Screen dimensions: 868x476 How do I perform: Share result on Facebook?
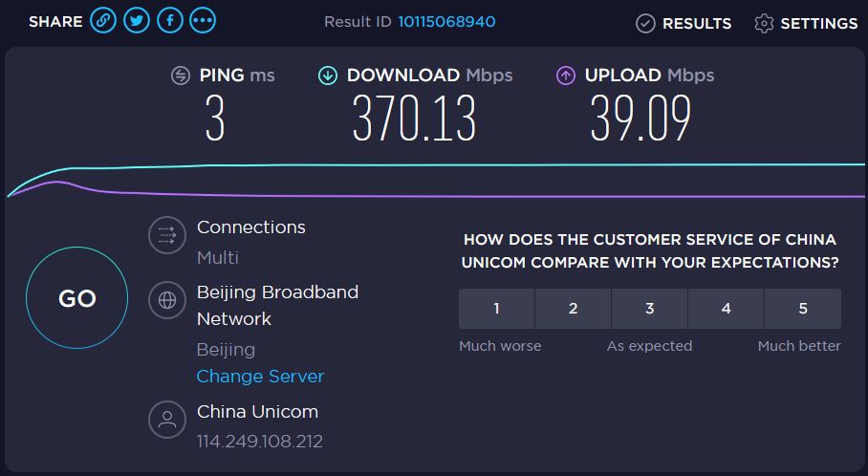(170, 21)
